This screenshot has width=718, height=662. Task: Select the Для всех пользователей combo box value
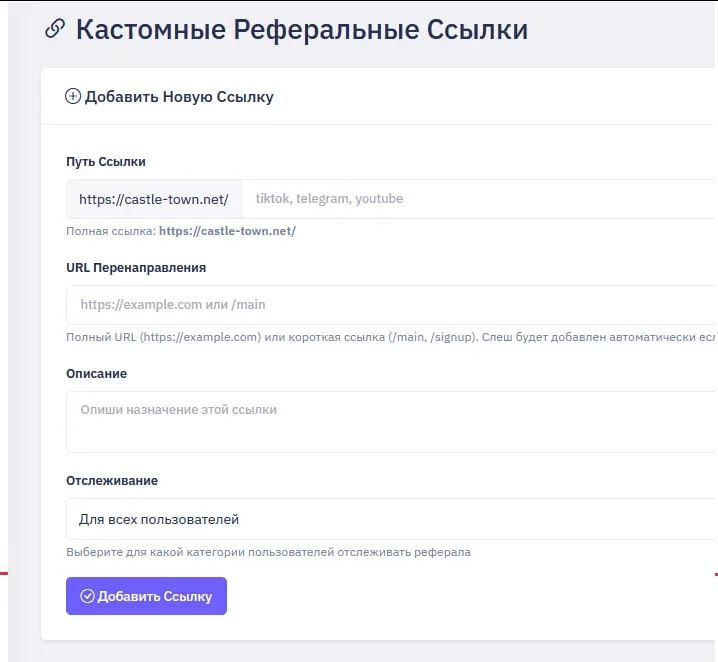(160, 519)
